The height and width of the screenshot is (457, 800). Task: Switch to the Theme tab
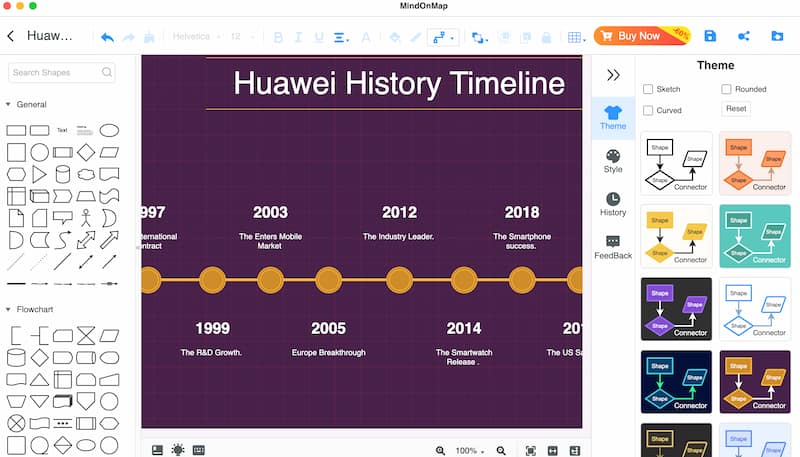coord(613,118)
